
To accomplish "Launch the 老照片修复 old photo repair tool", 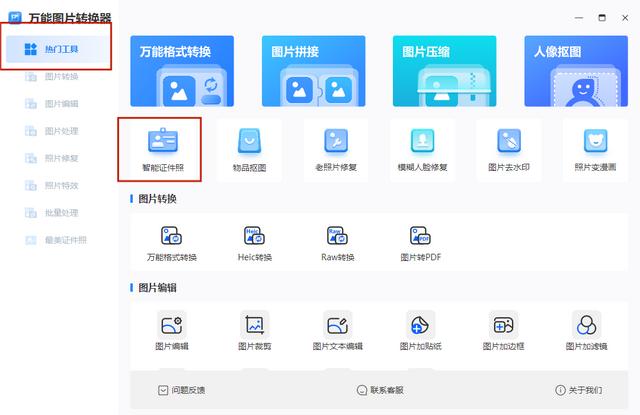I will [x=336, y=149].
